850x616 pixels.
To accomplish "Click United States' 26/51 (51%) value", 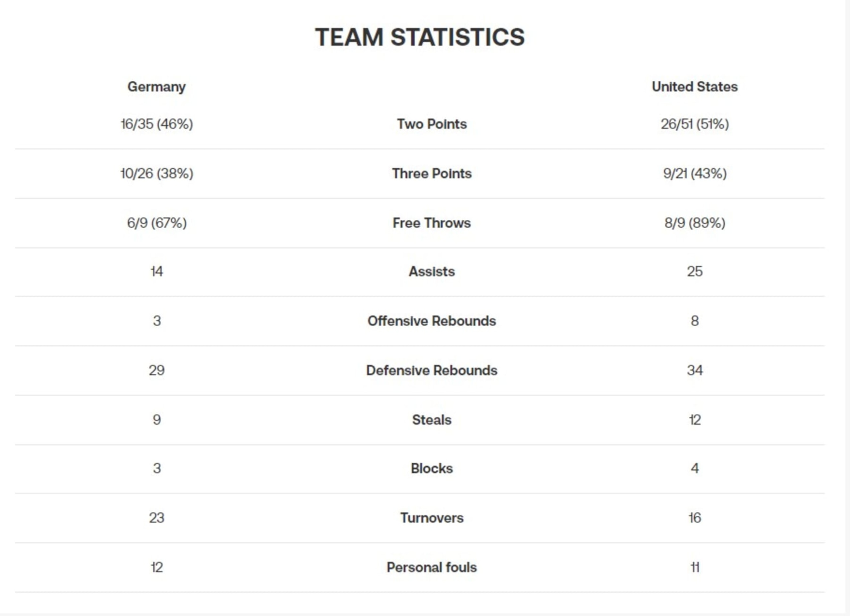I will [x=695, y=124].
